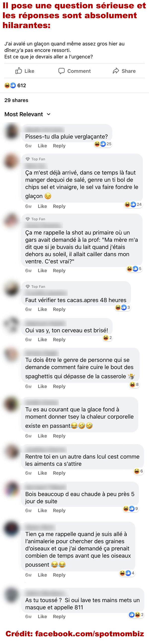Viewport: 149px width, 644px height.
Task: Click the Share arrow icon
Action: tap(116, 71)
